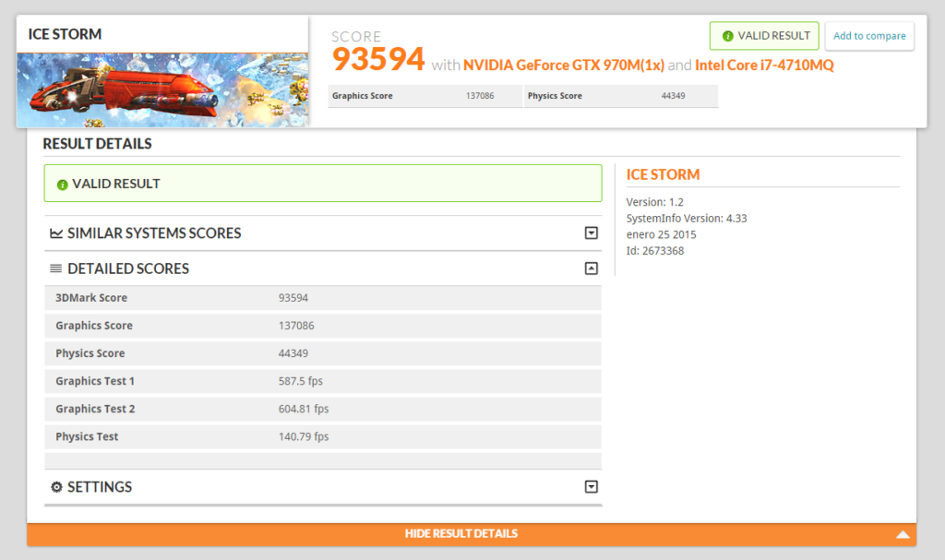Viewport: 945px width, 560px height.
Task: Select the Graphics Test 2 row
Action: pos(323,409)
